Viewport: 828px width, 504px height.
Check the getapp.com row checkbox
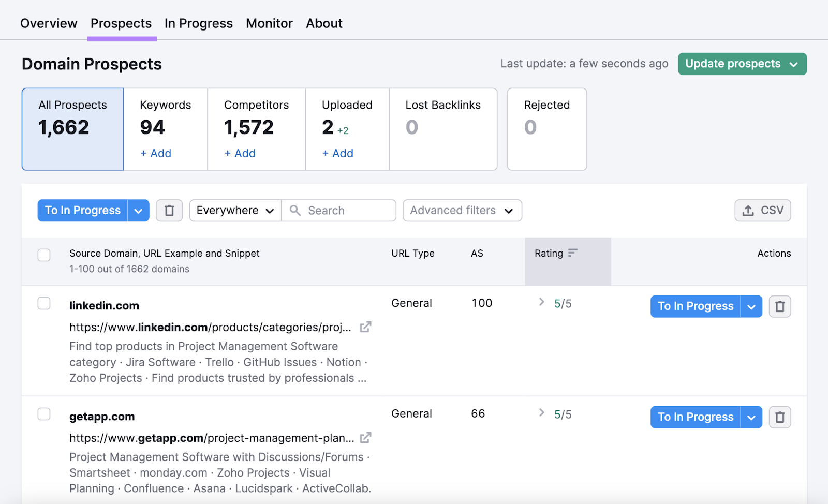(x=44, y=414)
